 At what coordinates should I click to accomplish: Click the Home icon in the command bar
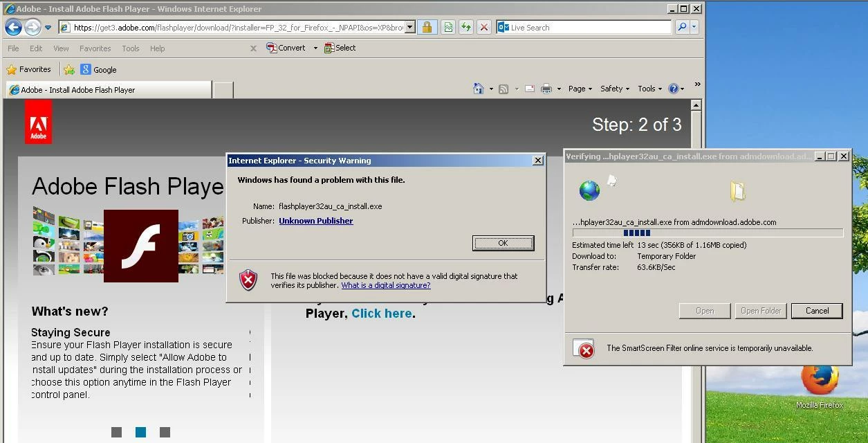479,89
